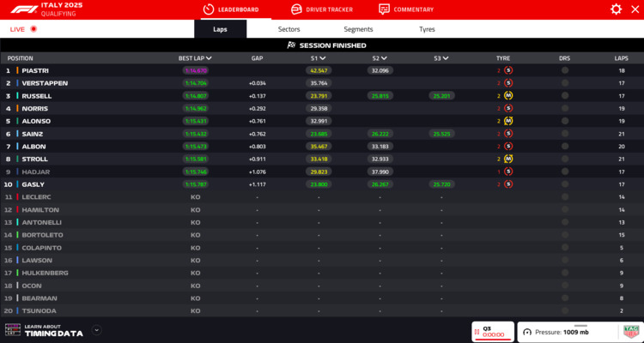Click Verstappen's gap +0.034
The height and width of the screenshot is (343, 644).
pyautogui.click(x=257, y=83)
